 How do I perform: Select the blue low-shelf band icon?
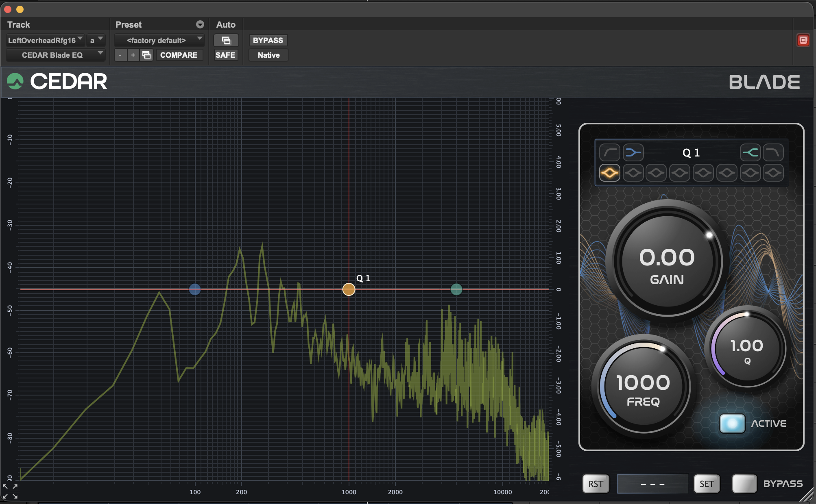point(633,153)
